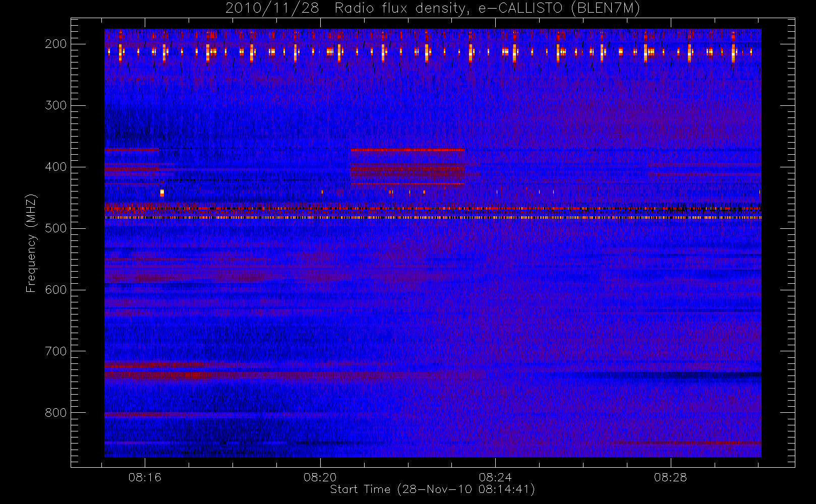Click the 08:28 time tick label
Screen dimensions: 816x504
(x=671, y=477)
